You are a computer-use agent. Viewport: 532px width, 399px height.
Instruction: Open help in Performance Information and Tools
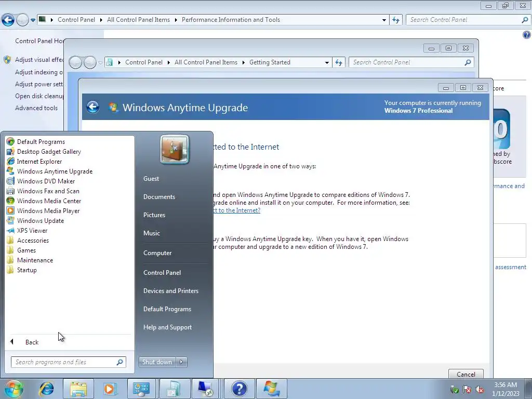tap(527, 35)
